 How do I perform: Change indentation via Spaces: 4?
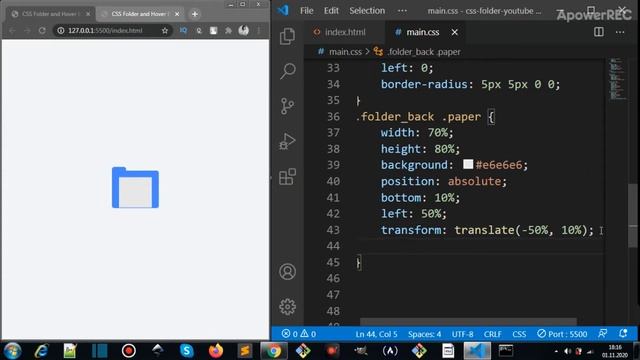pos(424,334)
